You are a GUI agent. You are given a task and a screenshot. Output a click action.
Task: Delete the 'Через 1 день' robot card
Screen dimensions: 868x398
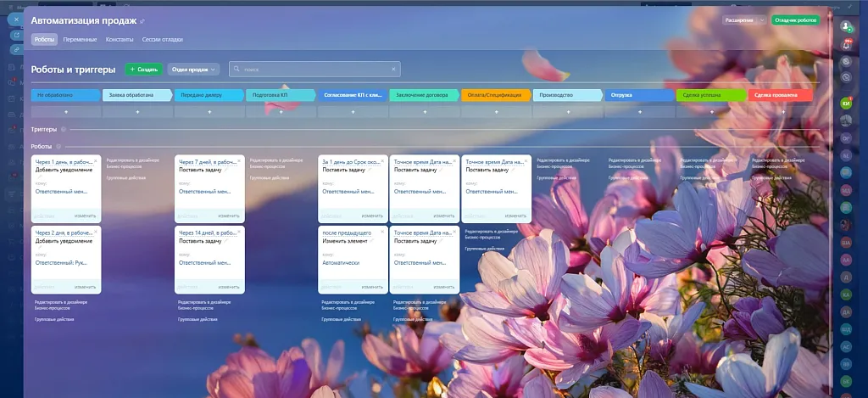click(97, 160)
